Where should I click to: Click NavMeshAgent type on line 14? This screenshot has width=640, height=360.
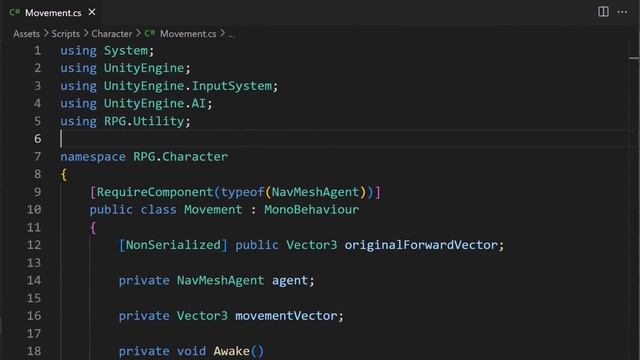pyautogui.click(x=220, y=280)
